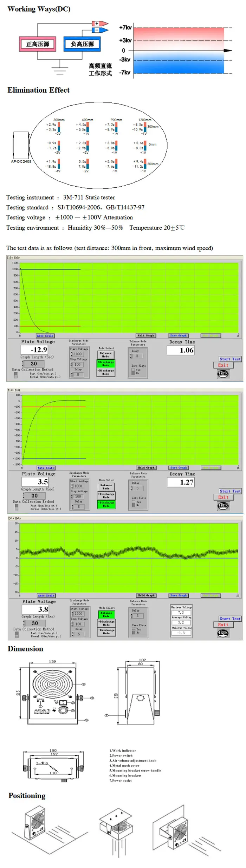Click the Trek logo in the top test window
Image resolution: width=246 pixels, height=868 pixels.
point(223,373)
